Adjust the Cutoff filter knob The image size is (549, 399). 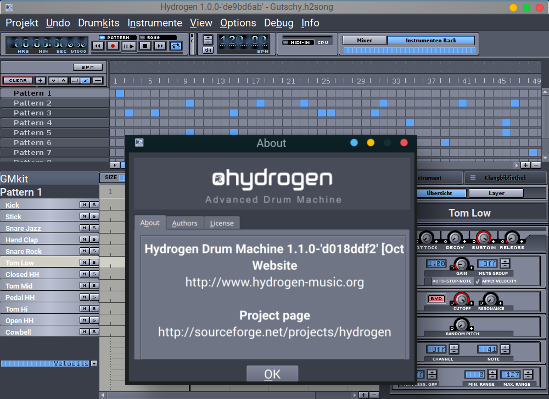462,300
